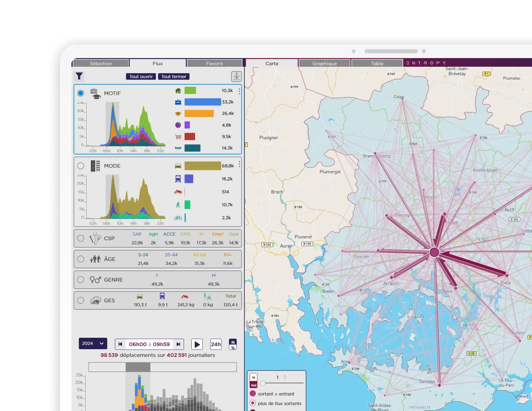The image size is (532, 411).
Task: Switch to the Graphique tab
Action: tap(324, 63)
